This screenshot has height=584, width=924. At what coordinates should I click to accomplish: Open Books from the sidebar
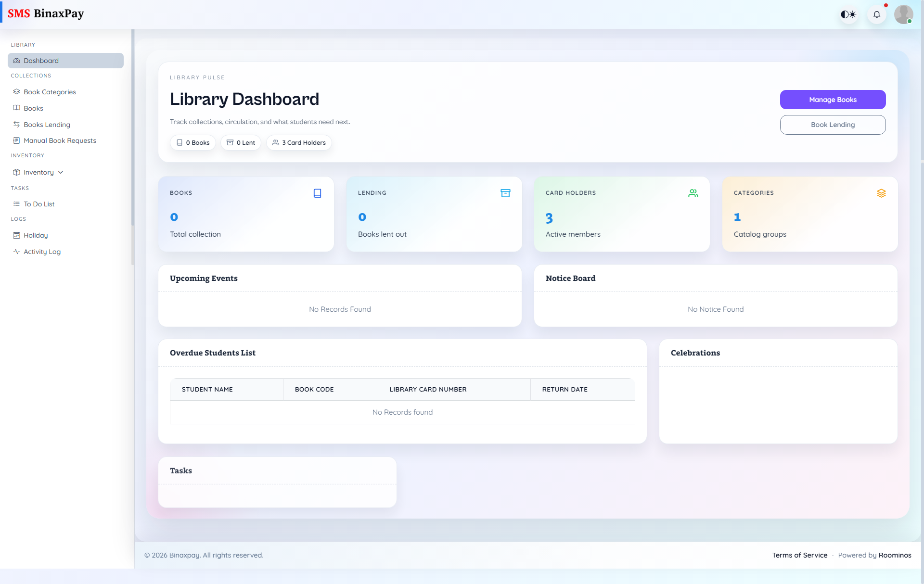pos(16,108)
